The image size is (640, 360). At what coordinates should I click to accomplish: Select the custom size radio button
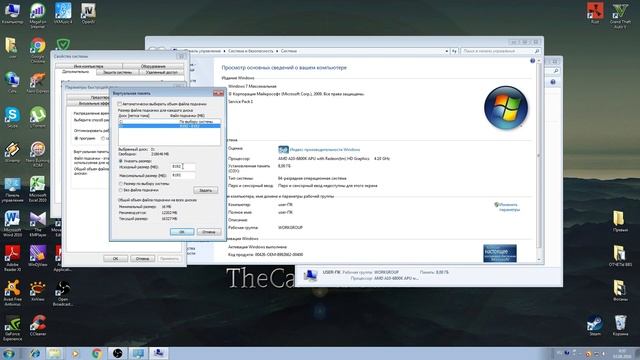pos(120,161)
